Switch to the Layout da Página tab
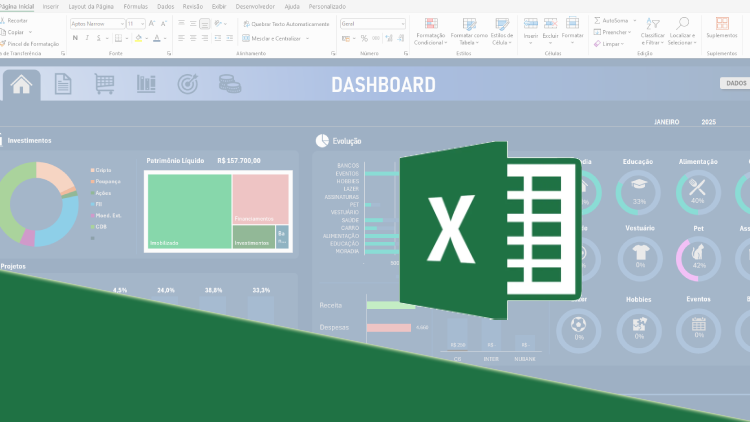Image resolution: width=750 pixels, height=422 pixels. [91, 7]
